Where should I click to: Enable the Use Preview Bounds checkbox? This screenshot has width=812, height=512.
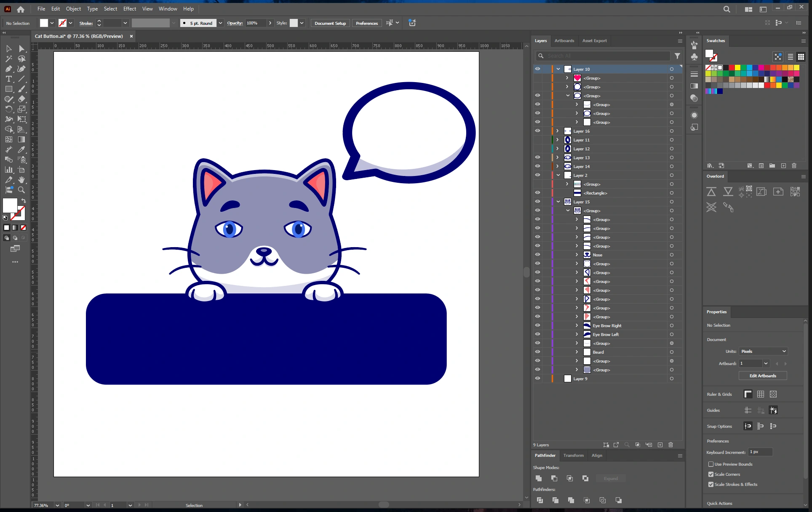(711, 464)
